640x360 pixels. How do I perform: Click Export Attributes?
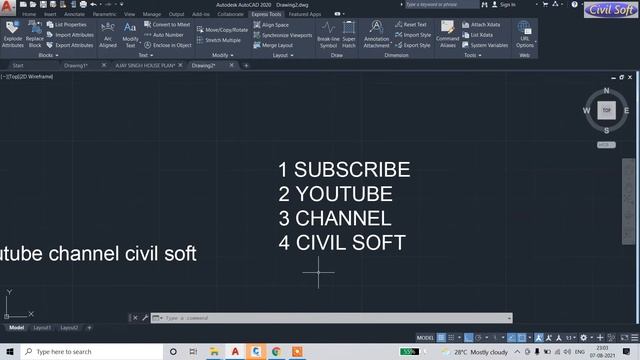click(x=70, y=45)
